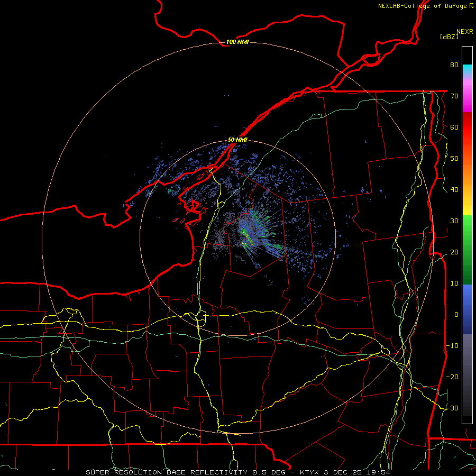The image size is (476, 476).
Task: Click the 19:54 timestamp in the caption
Action: (x=378, y=472)
